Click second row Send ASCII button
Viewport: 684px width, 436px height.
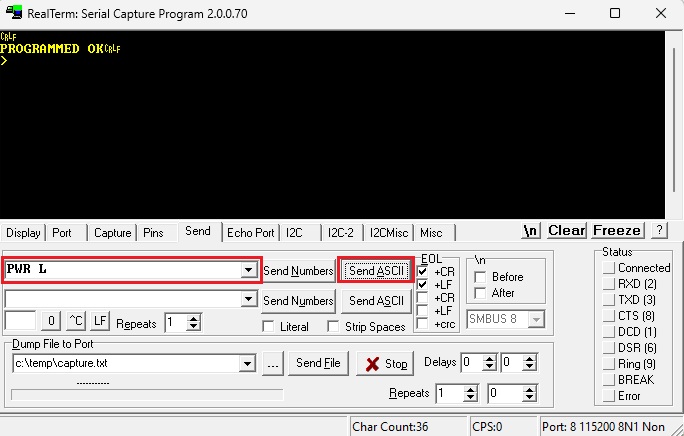click(x=376, y=301)
